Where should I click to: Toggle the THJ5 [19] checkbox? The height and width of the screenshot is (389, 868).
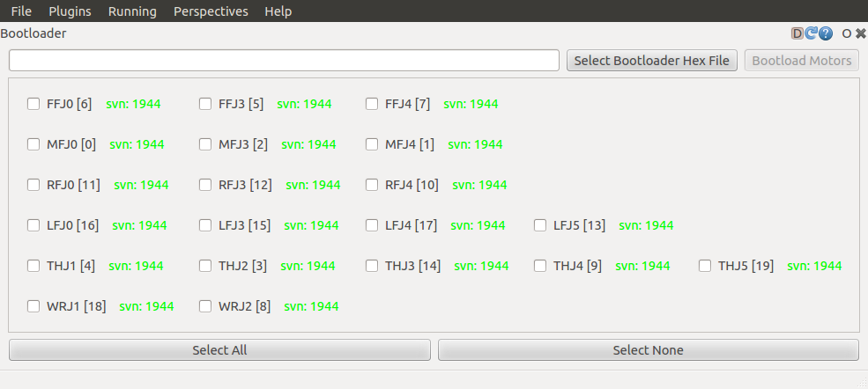[705, 266]
